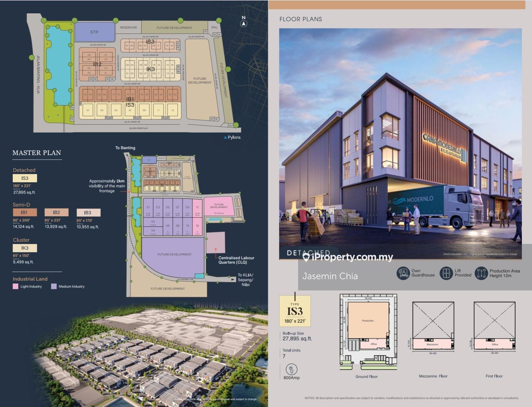532x407 pixels.
Task: Click the IB1 Semi-D legend box
Action: (24, 212)
